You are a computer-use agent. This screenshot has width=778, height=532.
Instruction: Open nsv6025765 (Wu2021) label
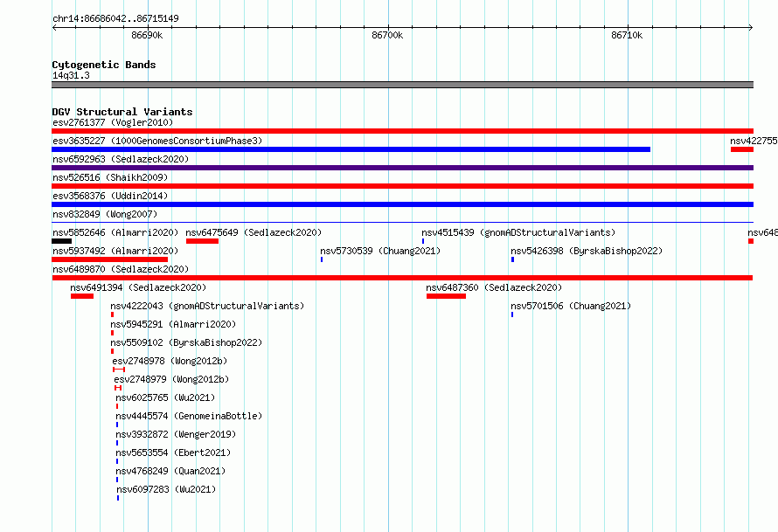point(165,397)
